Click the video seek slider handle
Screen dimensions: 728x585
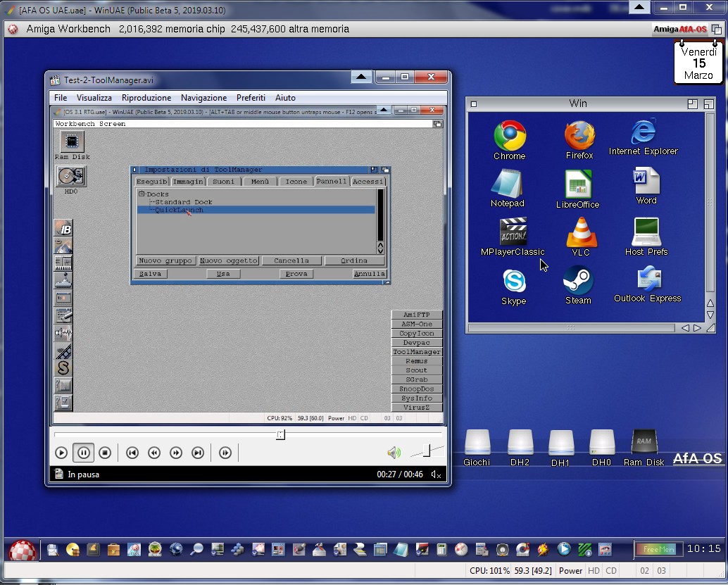pyautogui.click(x=280, y=435)
